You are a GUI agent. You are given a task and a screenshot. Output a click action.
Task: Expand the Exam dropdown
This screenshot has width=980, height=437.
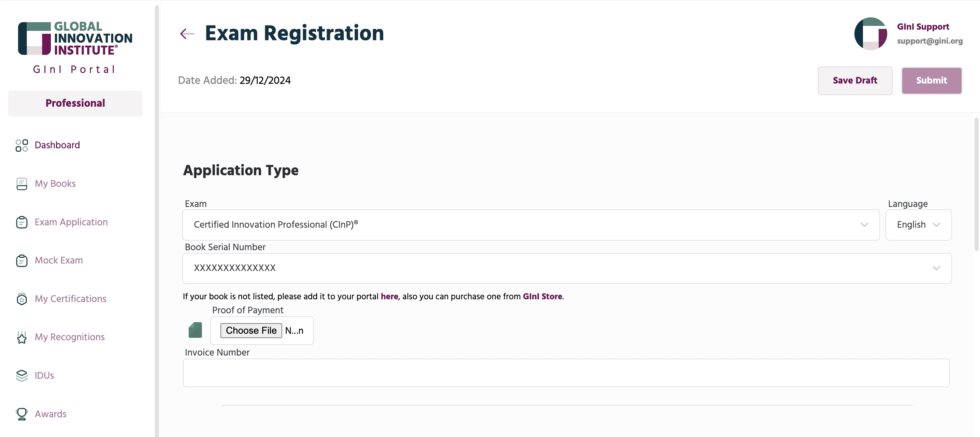531,225
